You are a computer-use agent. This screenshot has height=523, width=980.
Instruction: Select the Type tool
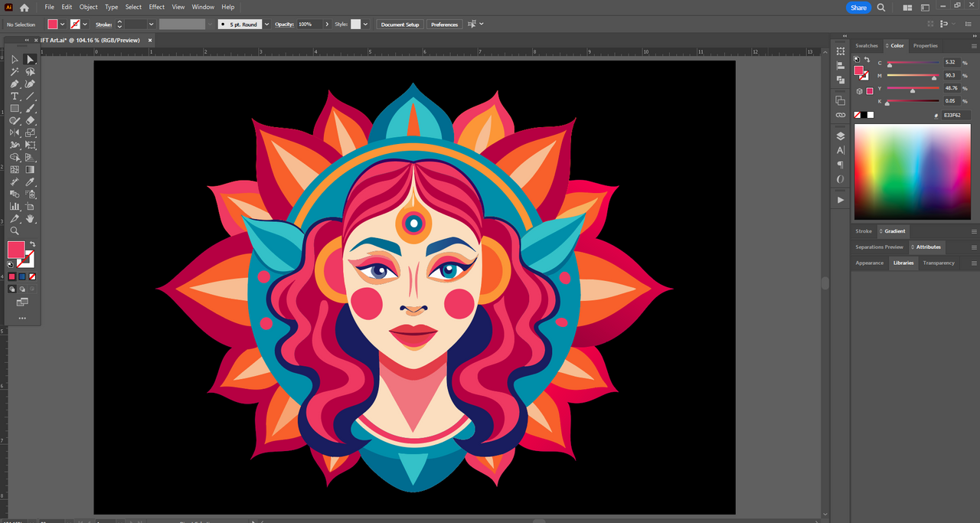15,96
